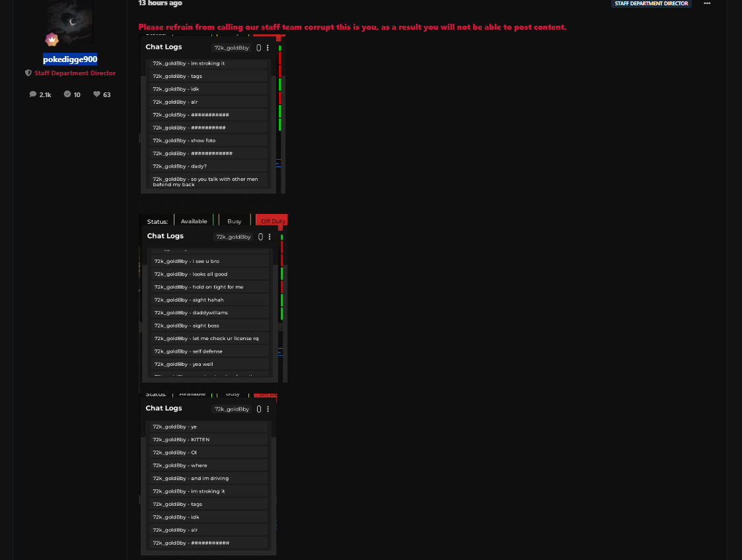Screen dimensions: 742x560
Task: Set status to Busy
Action: [234, 221]
